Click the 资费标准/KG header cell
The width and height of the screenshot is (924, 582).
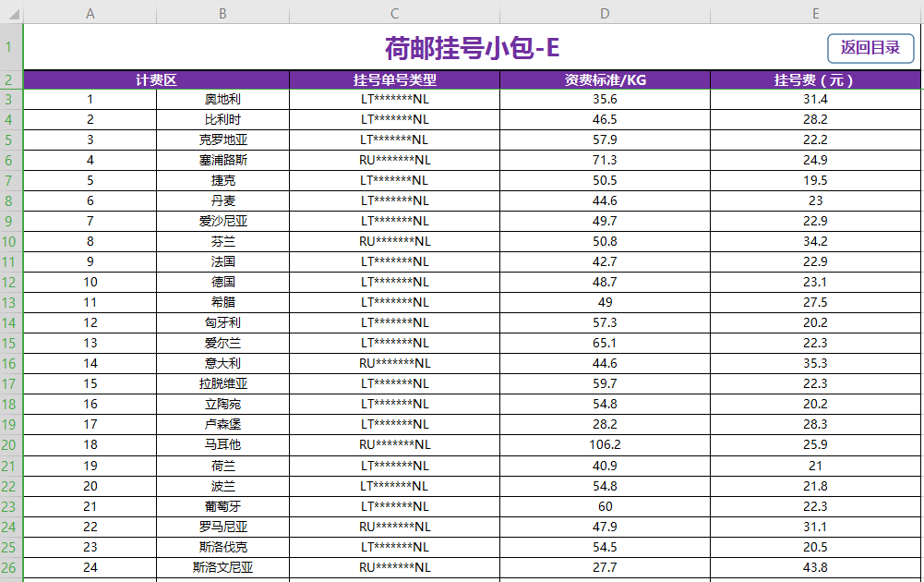tap(605, 80)
